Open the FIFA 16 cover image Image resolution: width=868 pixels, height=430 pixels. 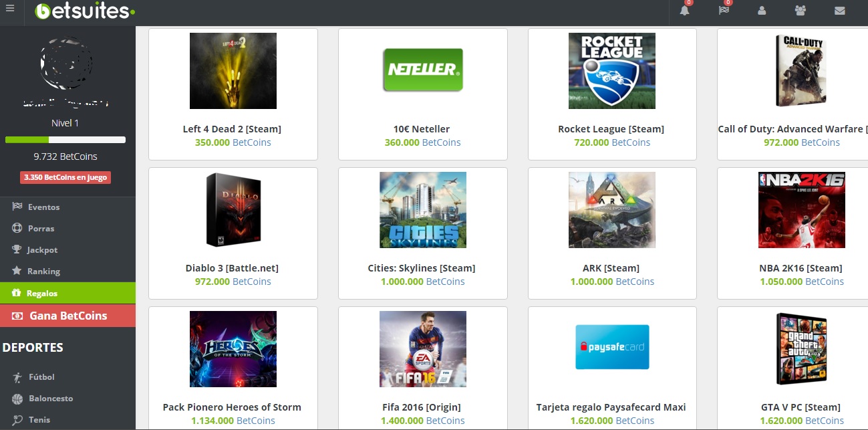[x=423, y=349]
